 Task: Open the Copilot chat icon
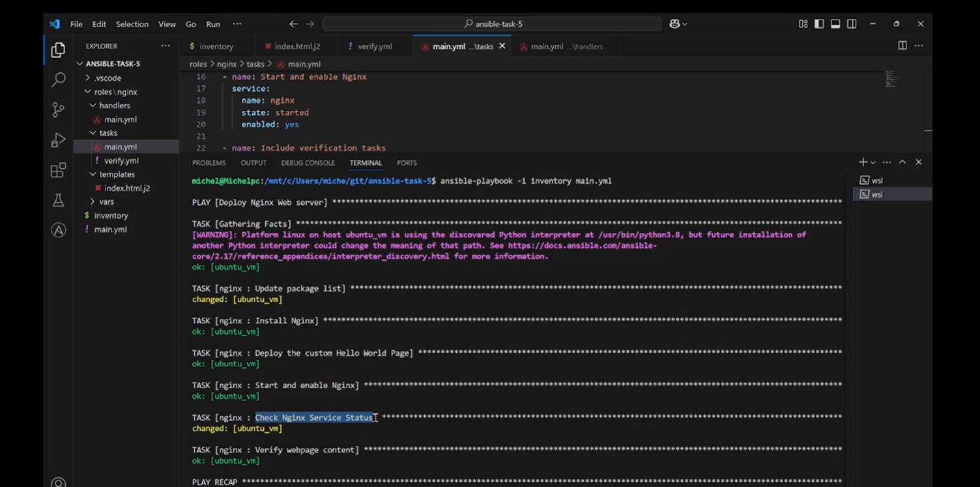point(674,24)
